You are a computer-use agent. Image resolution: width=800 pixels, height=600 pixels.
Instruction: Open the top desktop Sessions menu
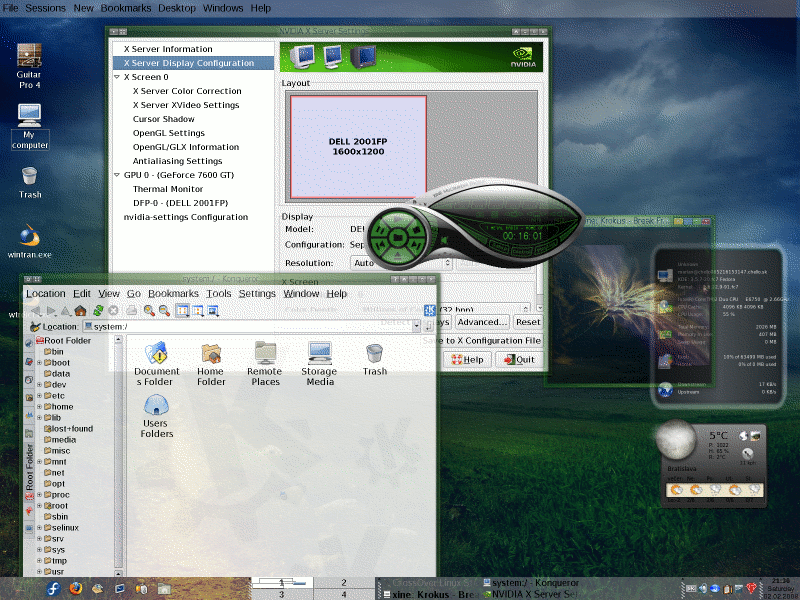[45, 8]
